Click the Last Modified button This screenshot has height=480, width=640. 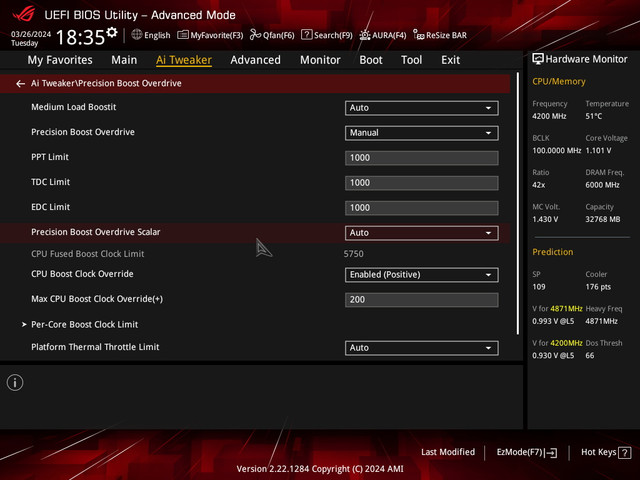448,452
